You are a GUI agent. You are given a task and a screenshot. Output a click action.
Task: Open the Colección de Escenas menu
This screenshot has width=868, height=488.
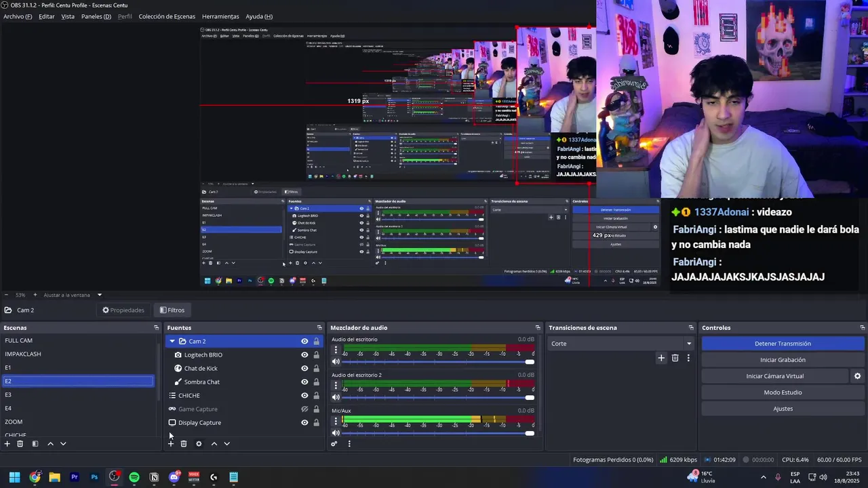[x=167, y=16]
